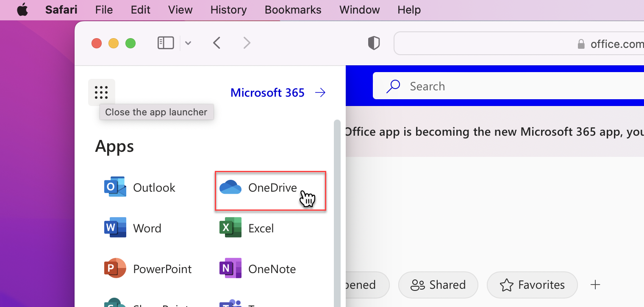Open Excel from the Apps list

[x=247, y=228]
